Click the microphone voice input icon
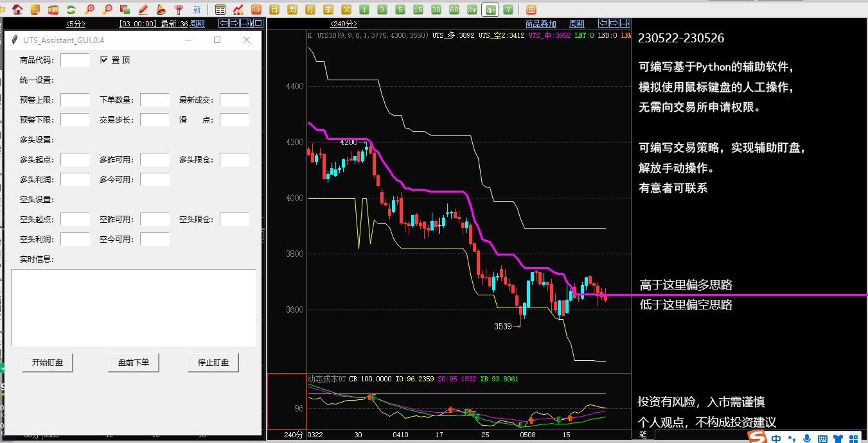Viewport: 868px width, 443px height. point(806,439)
